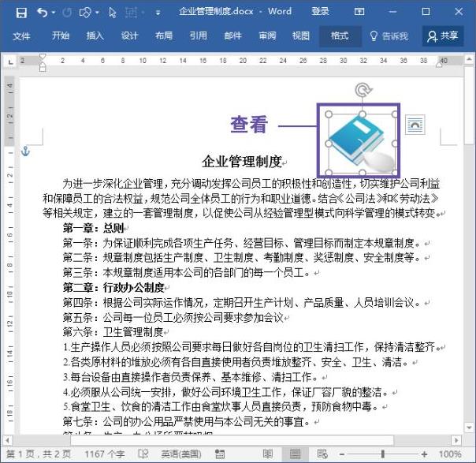Switch to Web Layout view
The width and height of the screenshot is (476, 463).
(x=322, y=454)
